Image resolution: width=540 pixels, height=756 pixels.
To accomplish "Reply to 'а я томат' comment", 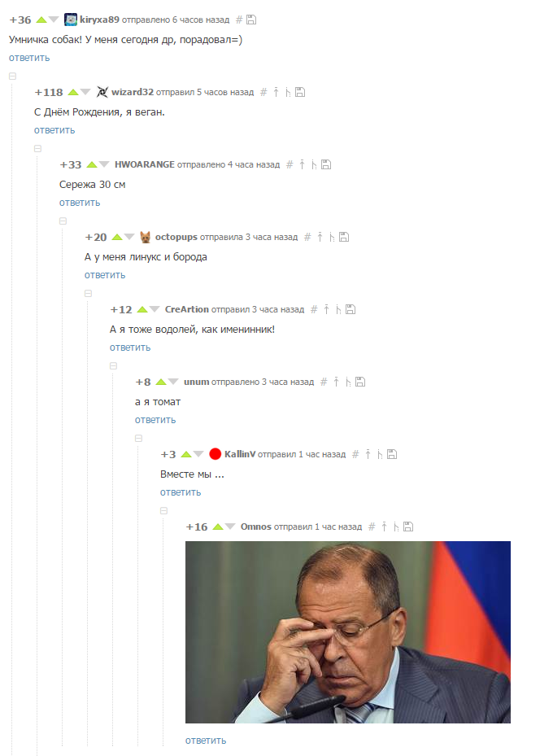I will click(155, 420).
